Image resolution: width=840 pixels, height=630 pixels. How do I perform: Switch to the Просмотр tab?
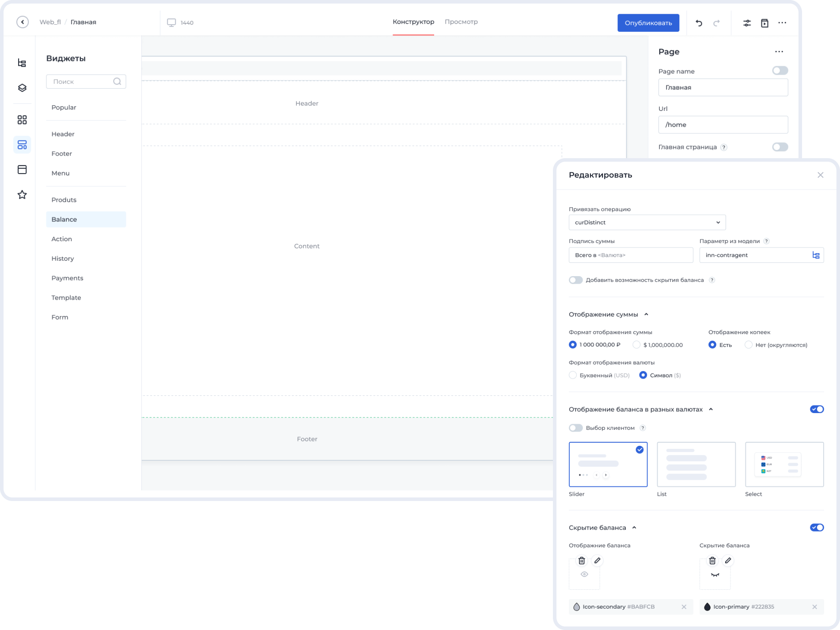[x=461, y=22]
